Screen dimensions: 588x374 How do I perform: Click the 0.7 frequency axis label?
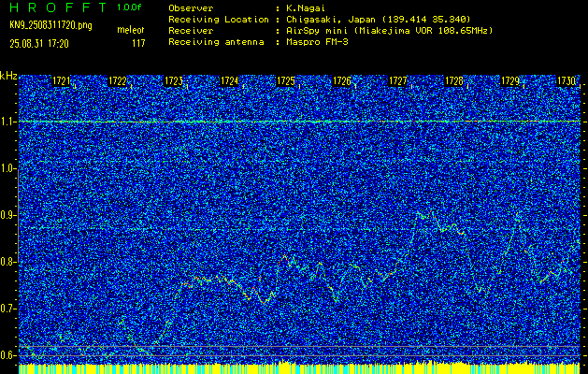[7, 309]
